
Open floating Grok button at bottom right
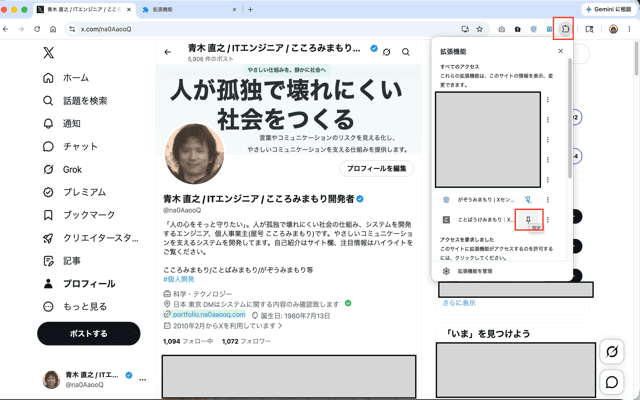click(x=611, y=351)
